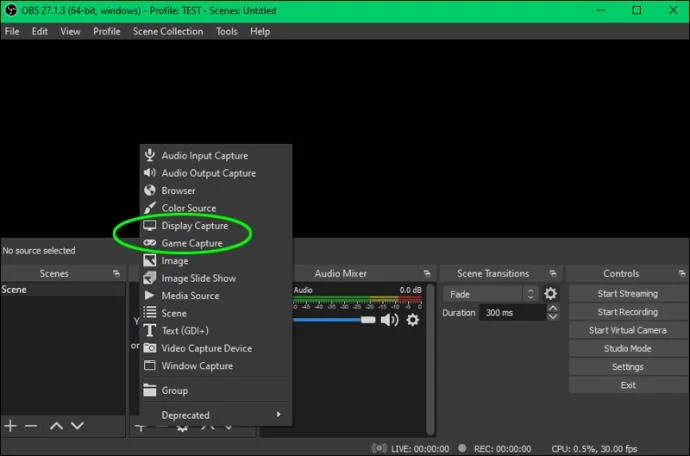Click the Duration 300 ms field
690x456 pixels.
tap(513, 313)
